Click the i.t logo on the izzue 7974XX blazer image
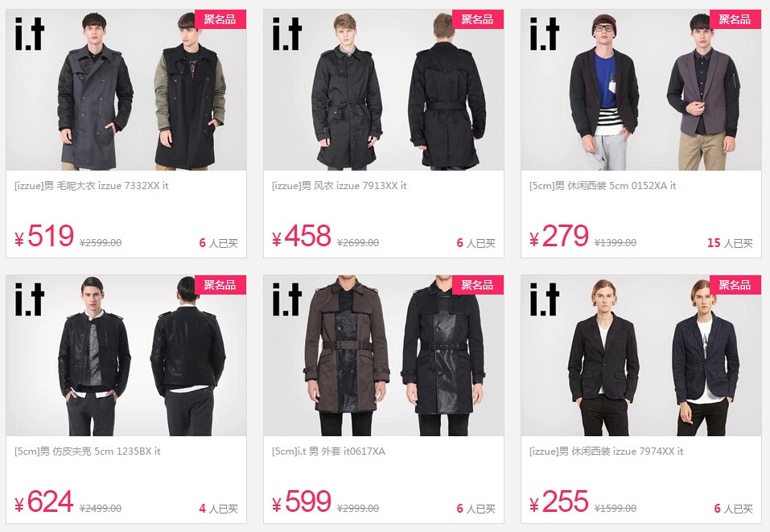Image resolution: width=770 pixels, height=532 pixels. tap(544, 299)
